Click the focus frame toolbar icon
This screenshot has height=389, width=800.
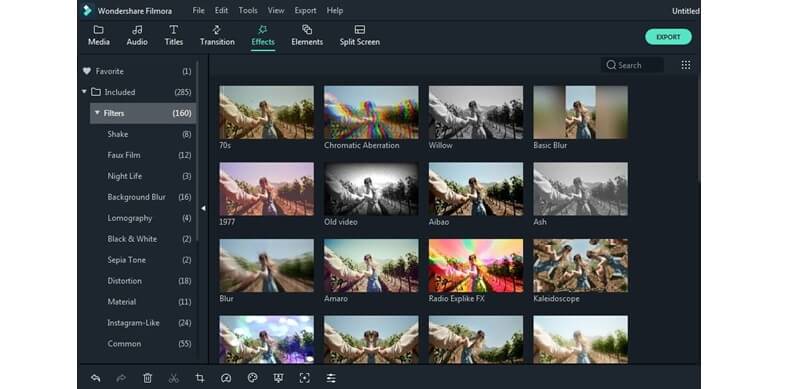(305, 378)
